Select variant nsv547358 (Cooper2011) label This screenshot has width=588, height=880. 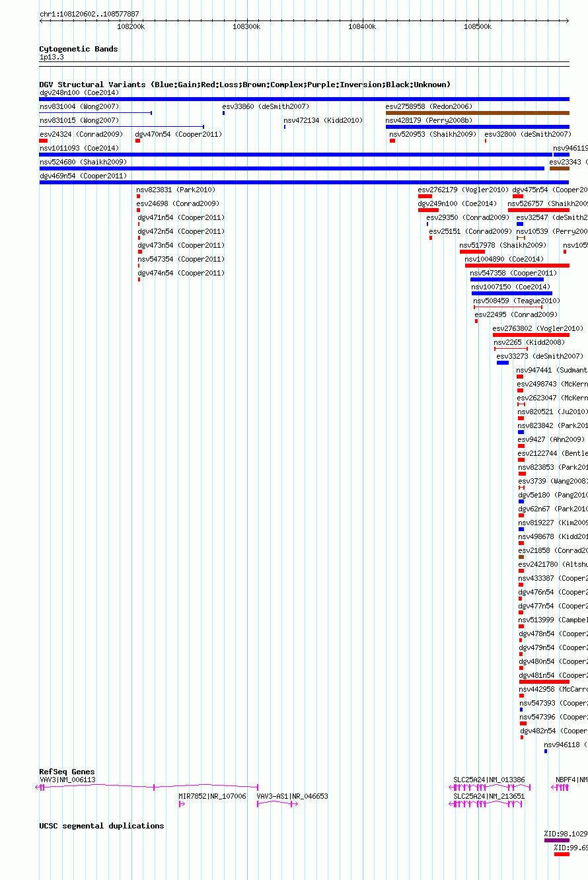coord(513,273)
